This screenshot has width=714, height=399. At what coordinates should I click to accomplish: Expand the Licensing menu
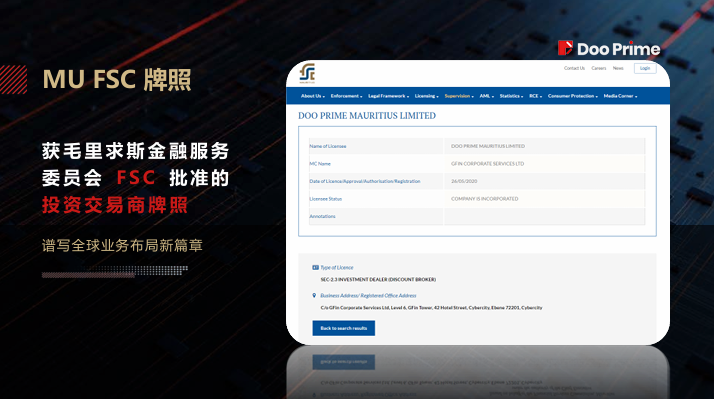point(426,96)
